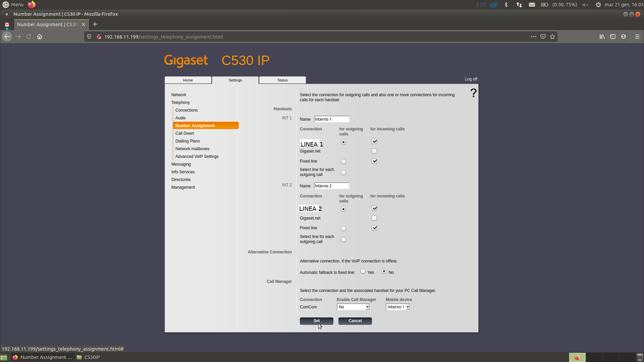Click the pinned Gmail tab
The image size is (644, 362).
pos(7,24)
